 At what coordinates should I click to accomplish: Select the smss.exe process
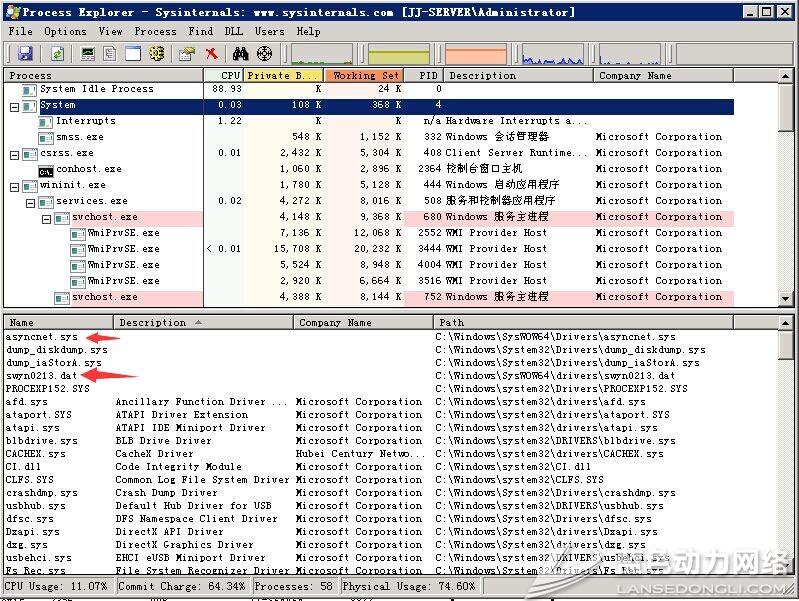click(x=79, y=137)
